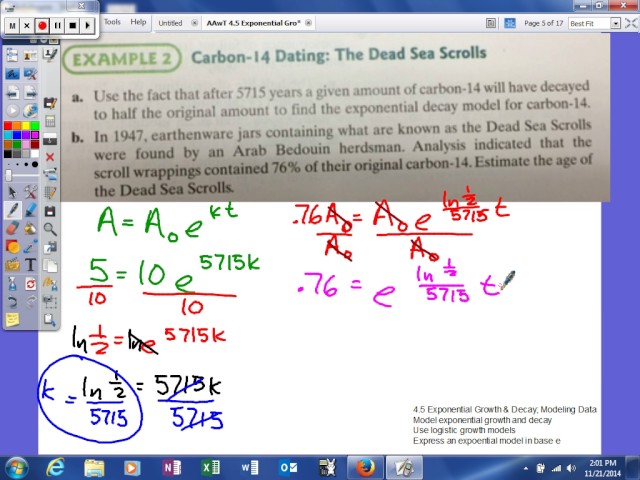The height and width of the screenshot is (480, 640).
Task: Open the Desktop Tools icon
Action: coord(30,74)
